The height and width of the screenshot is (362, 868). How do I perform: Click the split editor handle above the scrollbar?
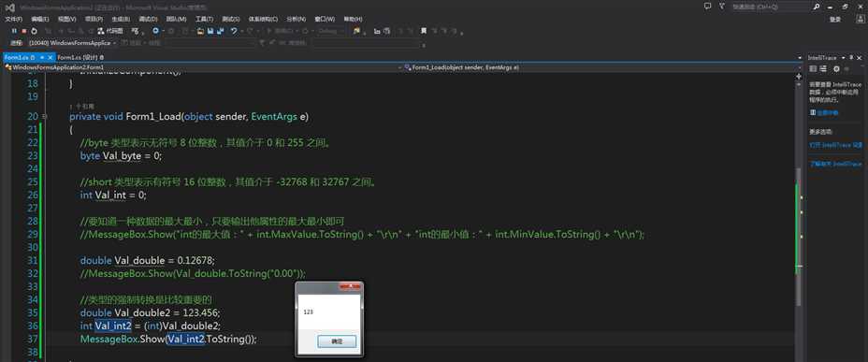(799, 76)
